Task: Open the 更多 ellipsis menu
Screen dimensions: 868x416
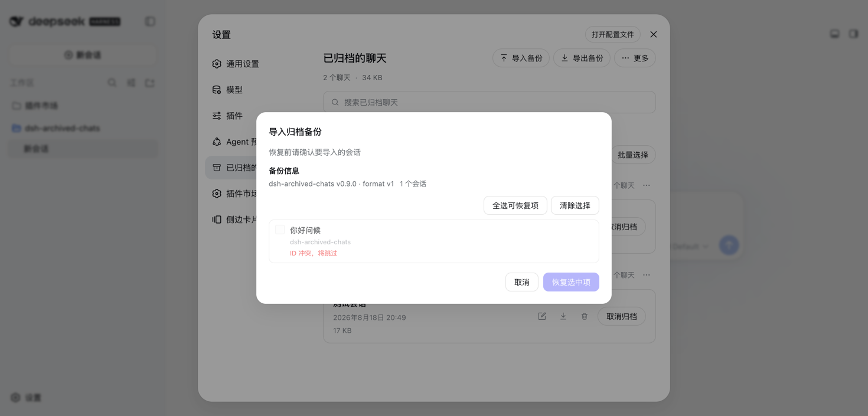Action: pyautogui.click(x=635, y=58)
